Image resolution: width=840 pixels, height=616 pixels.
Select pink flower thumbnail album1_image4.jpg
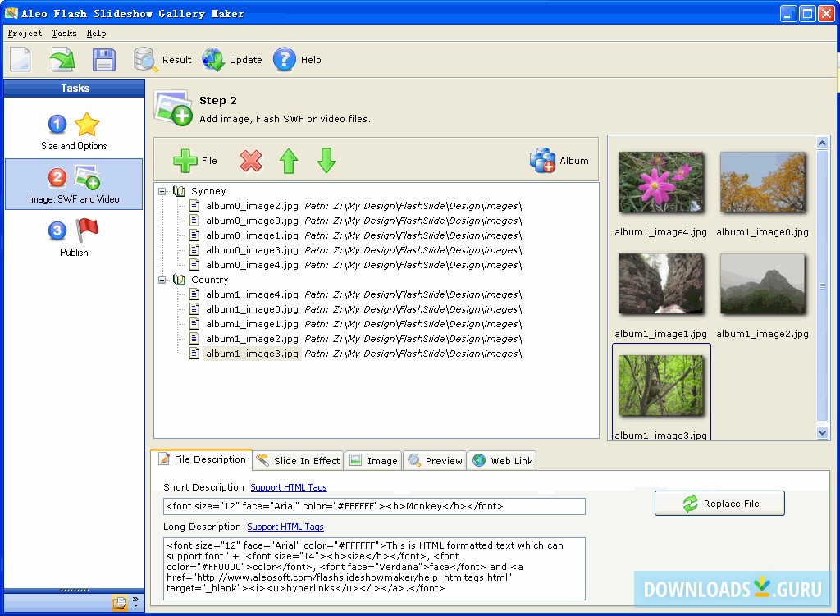click(661, 182)
